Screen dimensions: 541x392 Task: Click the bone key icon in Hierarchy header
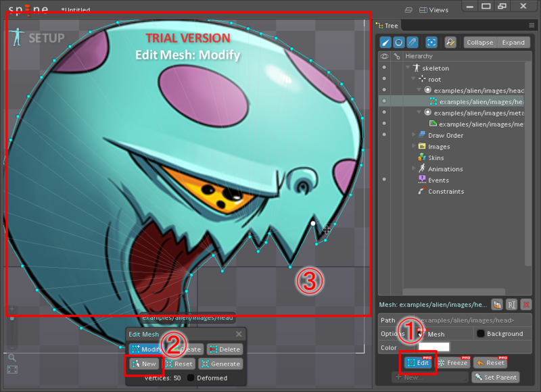397,56
